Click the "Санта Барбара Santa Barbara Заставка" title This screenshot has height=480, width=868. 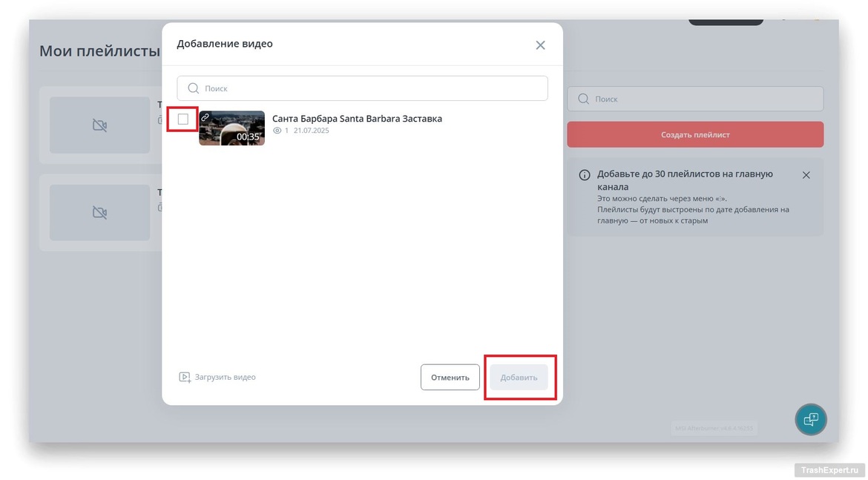tap(357, 119)
